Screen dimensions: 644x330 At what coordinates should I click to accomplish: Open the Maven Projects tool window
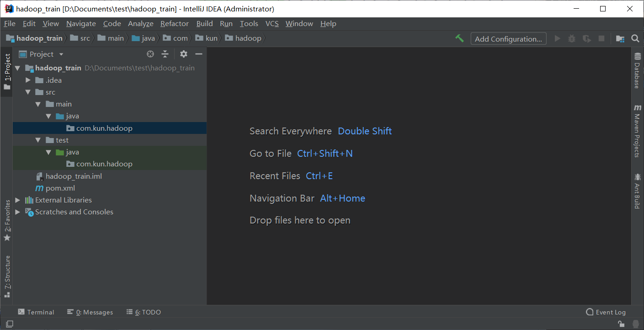click(637, 131)
